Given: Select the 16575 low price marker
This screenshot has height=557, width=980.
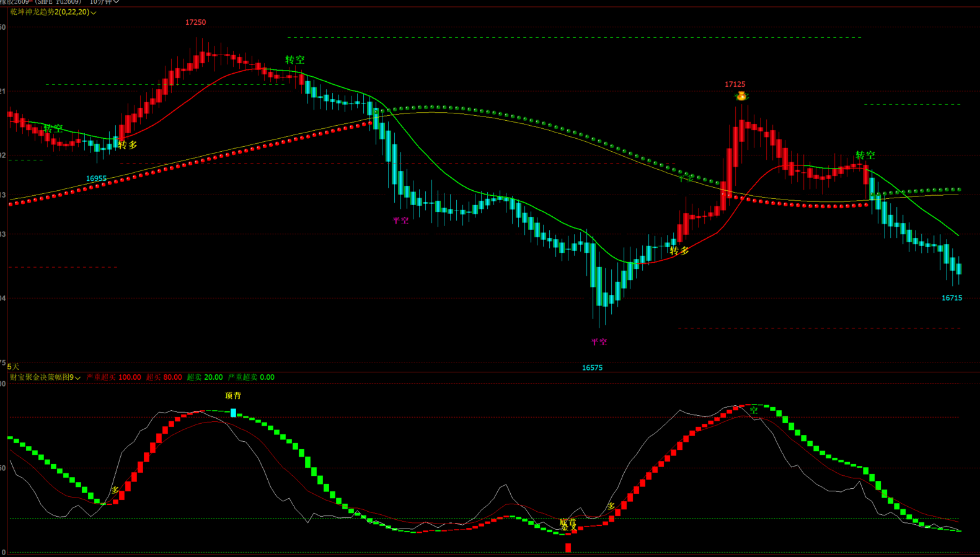Looking at the screenshot, I should (592, 368).
